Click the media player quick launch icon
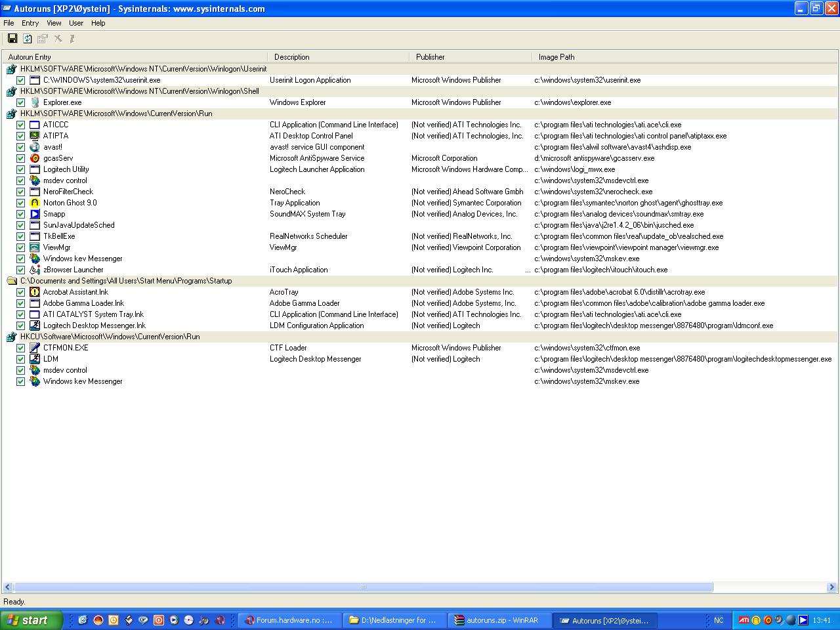 pyautogui.click(x=173, y=620)
